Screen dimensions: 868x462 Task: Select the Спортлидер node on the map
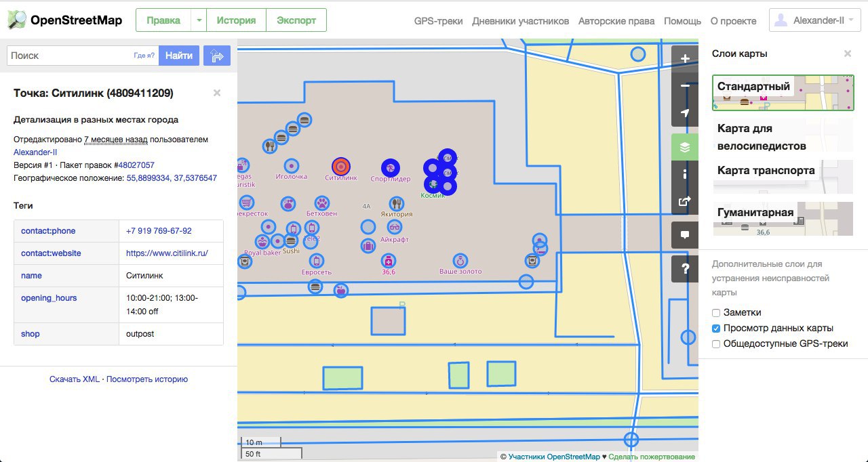[390, 167]
